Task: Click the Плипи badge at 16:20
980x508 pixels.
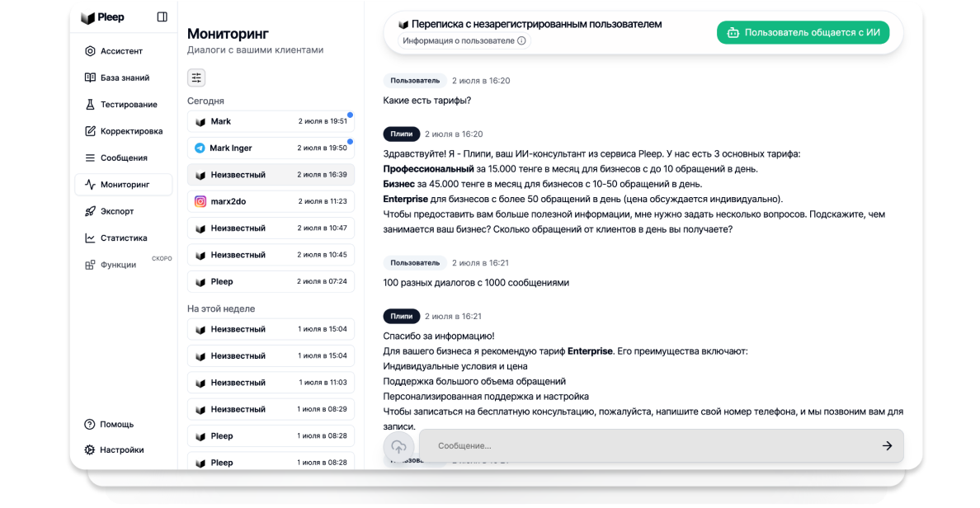Action: (x=401, y=134)
